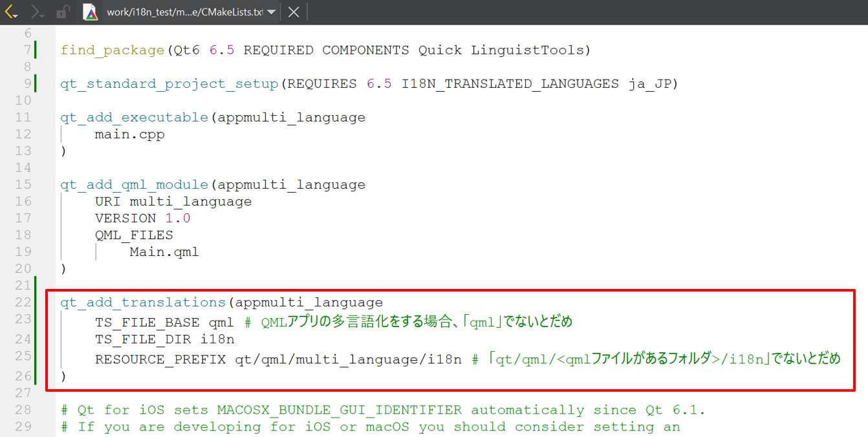Click line number 22 in the gutter
Screen dimensions: 868x437
click(x=23, y=303)
